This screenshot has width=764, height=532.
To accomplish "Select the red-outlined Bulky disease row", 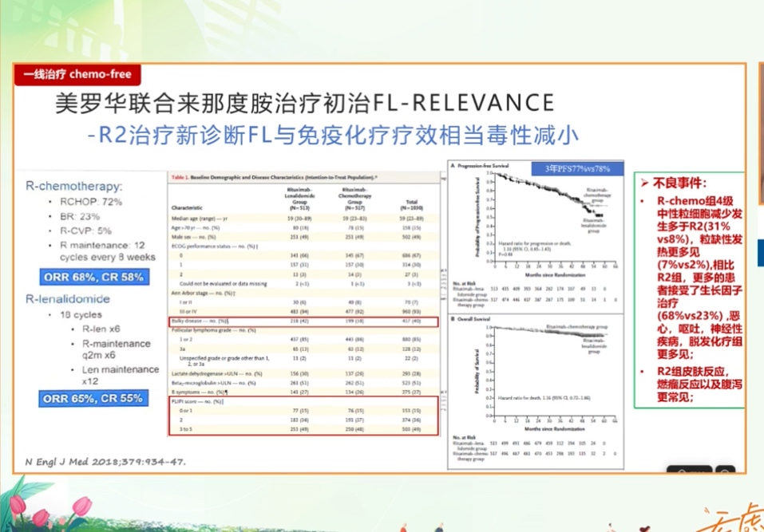I will (x=304, y=320).
